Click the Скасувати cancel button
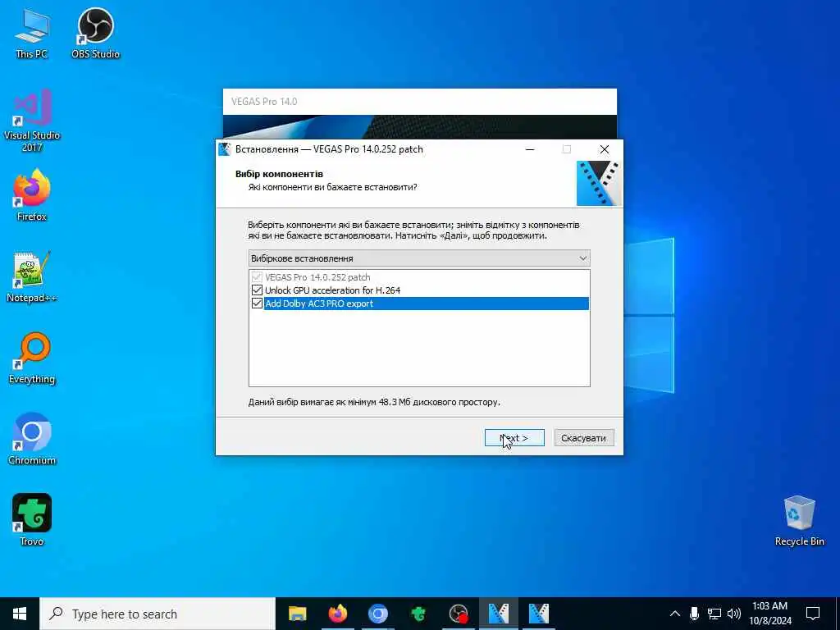Screen dimensions: 840x630 point(584,438)
